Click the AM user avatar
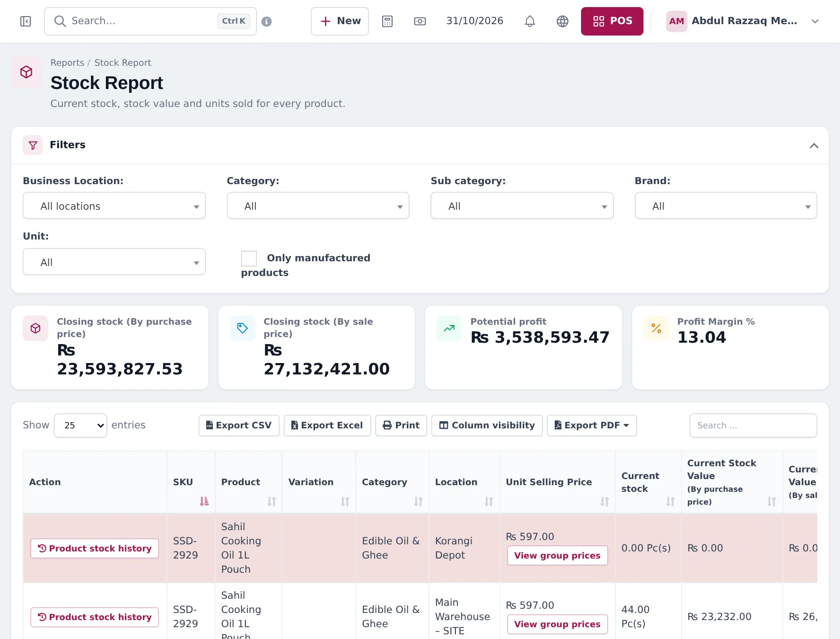This screenshot has width=840, height=639. tap(676, 21)
